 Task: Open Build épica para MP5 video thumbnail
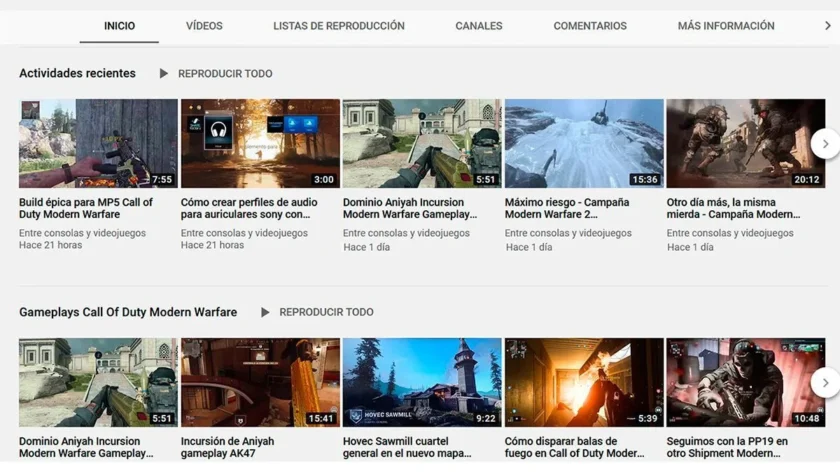(x=98, y=143)
